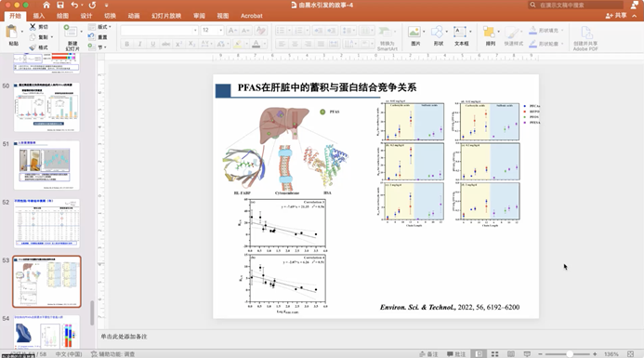Switch to Acrobat tab
Screen dimensions: 644x358
251,16
